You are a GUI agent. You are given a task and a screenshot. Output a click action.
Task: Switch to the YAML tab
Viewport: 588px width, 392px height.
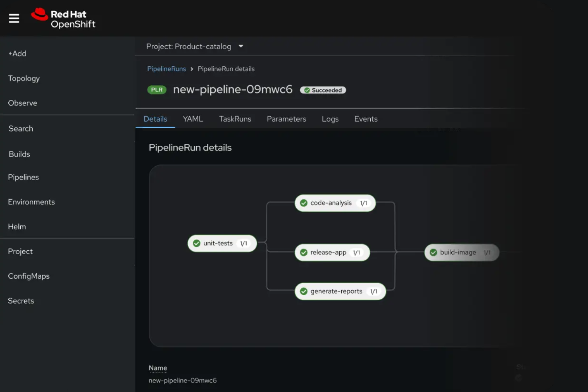coord(193,119)
